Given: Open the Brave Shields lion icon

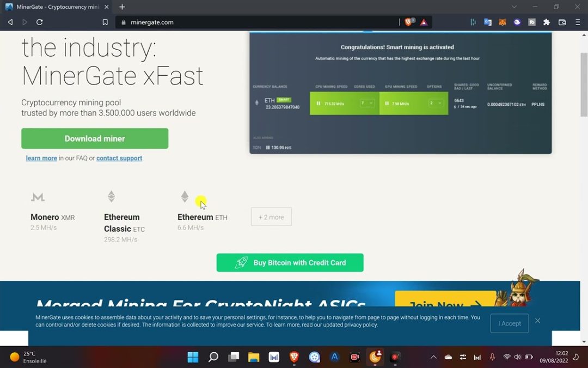Looking at the screenshot, I should click(x=408, y=22).
